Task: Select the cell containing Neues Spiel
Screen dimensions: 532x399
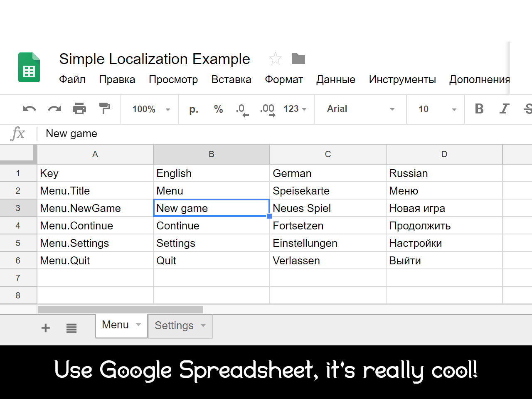Action: point(328,208)
